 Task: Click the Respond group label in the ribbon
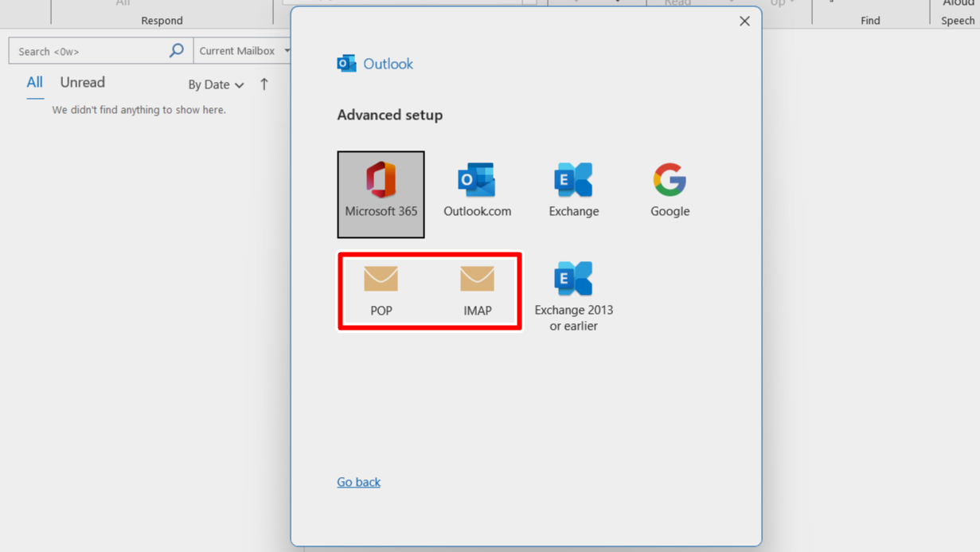(x=162, y=21)
